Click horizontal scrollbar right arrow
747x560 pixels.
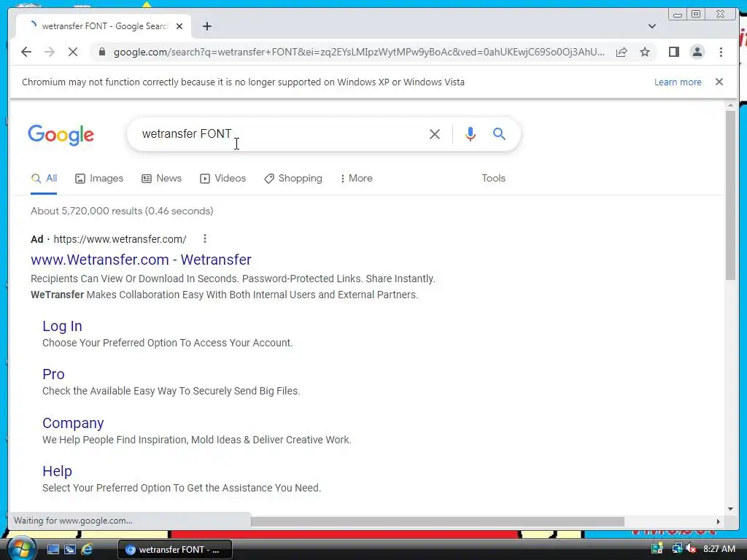click(x=719, y=521)
